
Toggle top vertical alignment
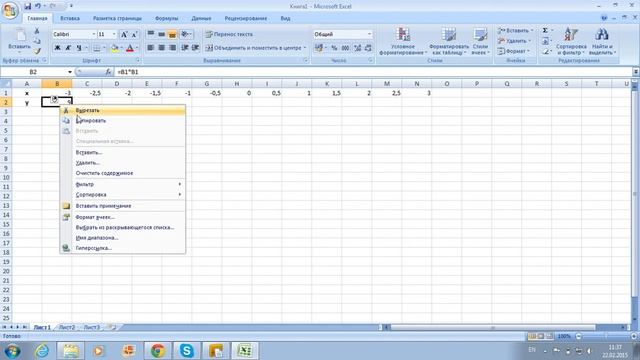tap(151, 34)
